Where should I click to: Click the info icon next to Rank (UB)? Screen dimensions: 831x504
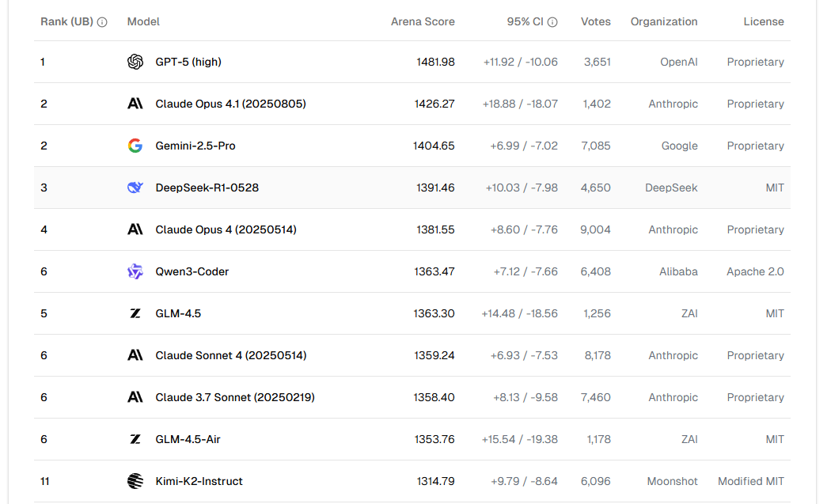pyautogui.click(x=102, y=22)
